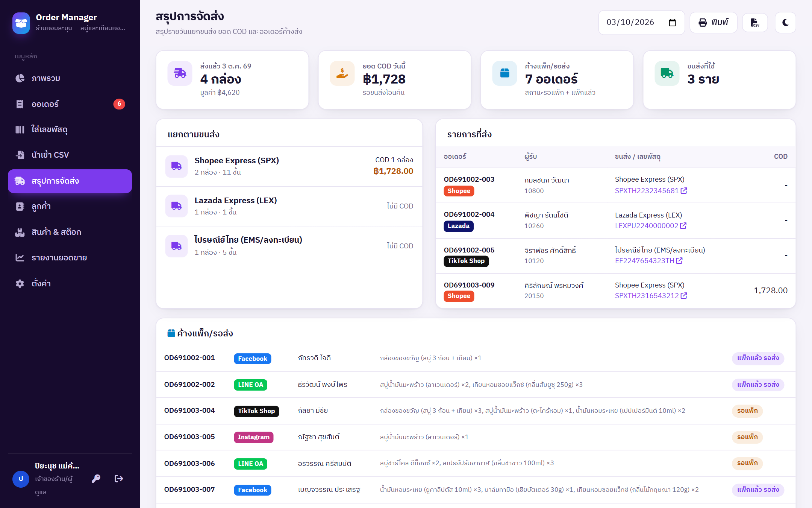Open the calendar picker icon in date field
812x508 pixels.
click(x=673, y=23)
